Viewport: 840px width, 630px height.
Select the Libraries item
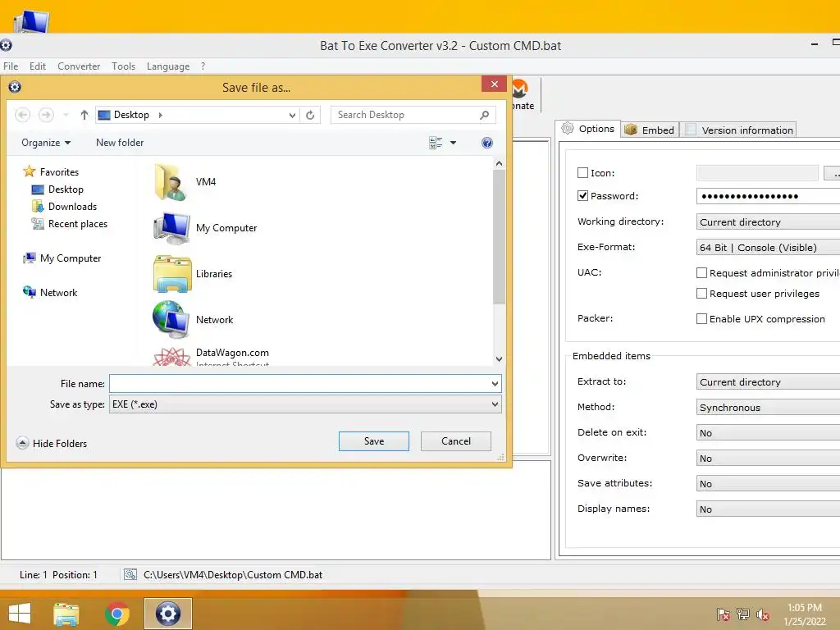(x=193, y=274)
